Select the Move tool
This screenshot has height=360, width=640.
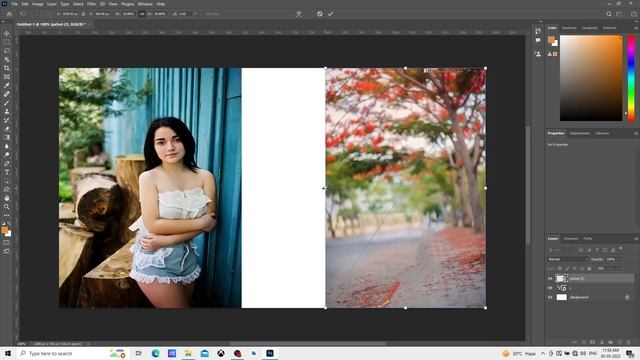(7, 33)
